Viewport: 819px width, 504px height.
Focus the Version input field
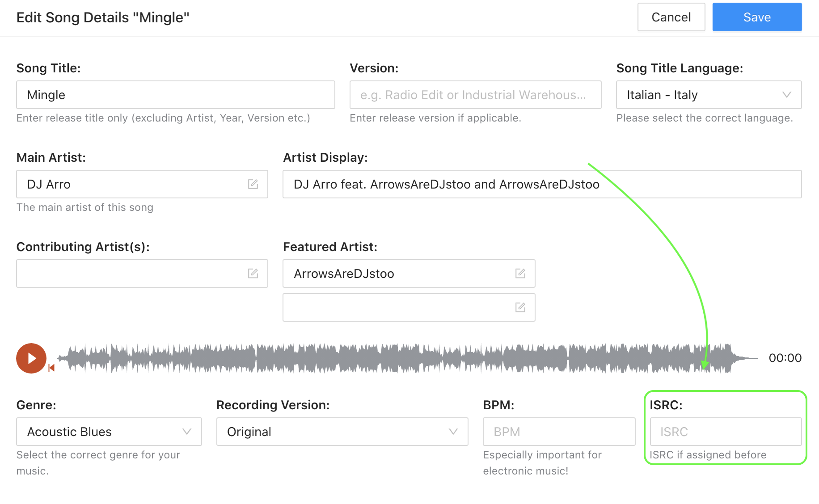pyautogui.click(x=475, y=95)
